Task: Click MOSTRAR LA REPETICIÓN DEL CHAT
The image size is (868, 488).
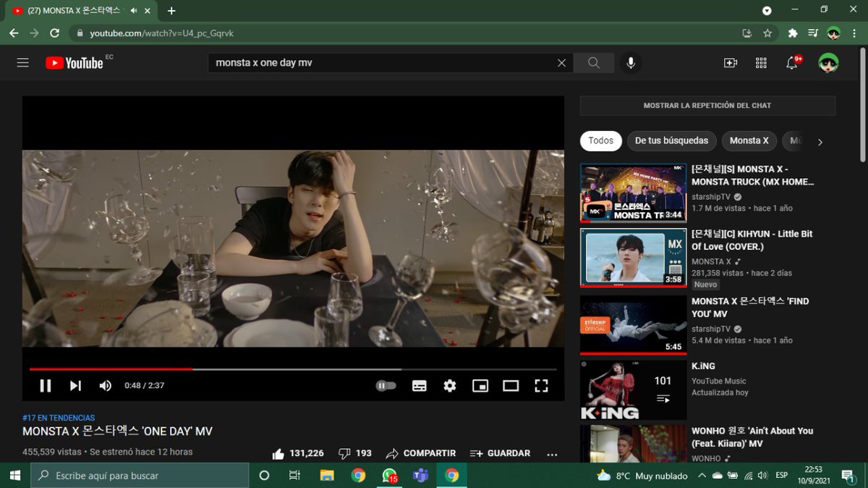Action: click(707, 106)
